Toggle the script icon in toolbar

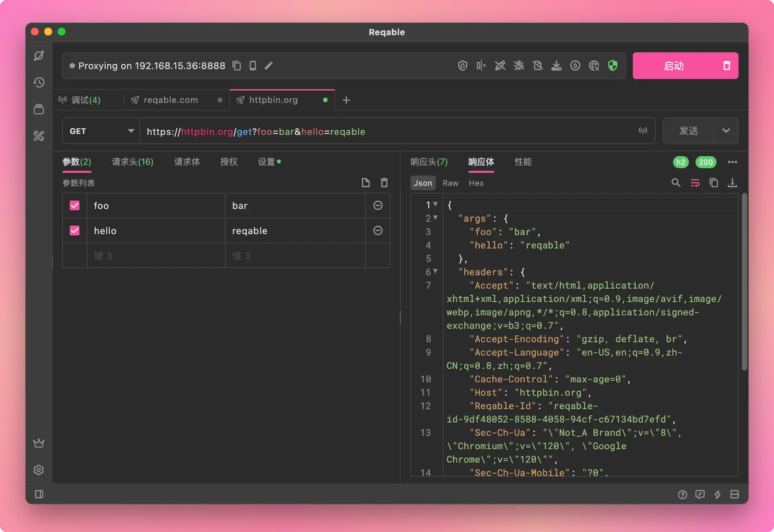[462, 66]
